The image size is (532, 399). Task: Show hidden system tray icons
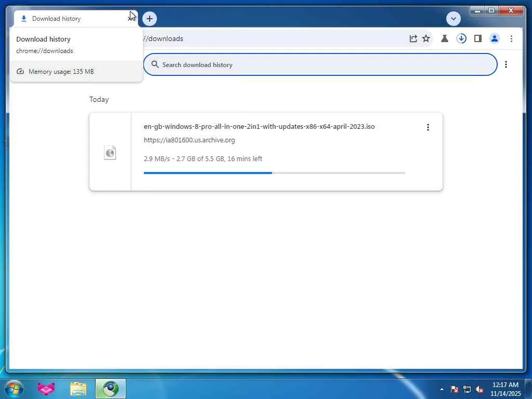click(x=442, y=389)
